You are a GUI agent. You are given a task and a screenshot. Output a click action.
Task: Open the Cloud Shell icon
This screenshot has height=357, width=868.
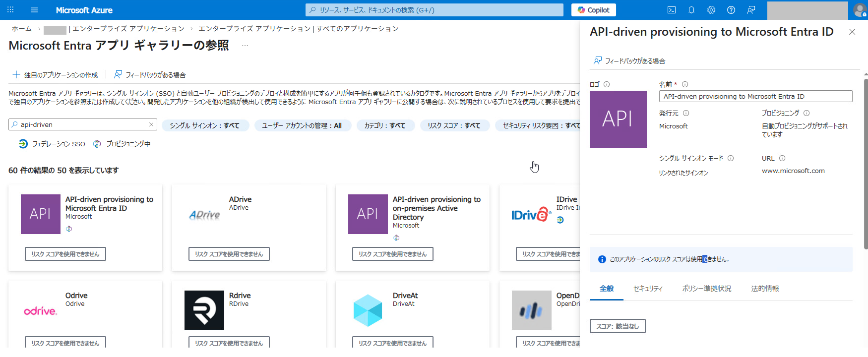[x=672, y=10]
